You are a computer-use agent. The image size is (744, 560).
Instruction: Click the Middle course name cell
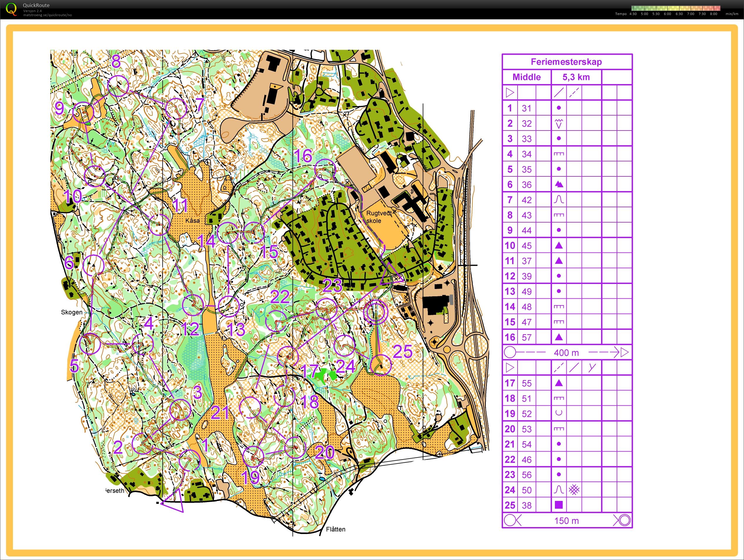click(526, 77)
